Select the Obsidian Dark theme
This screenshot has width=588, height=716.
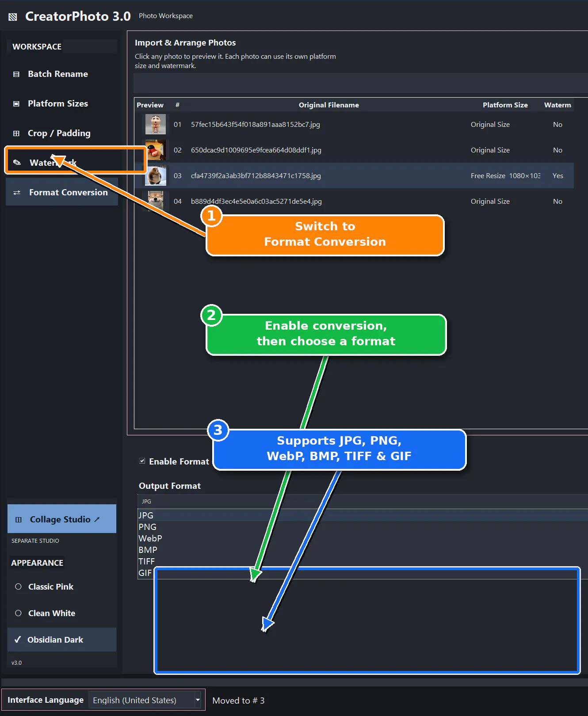pos(62,640)
